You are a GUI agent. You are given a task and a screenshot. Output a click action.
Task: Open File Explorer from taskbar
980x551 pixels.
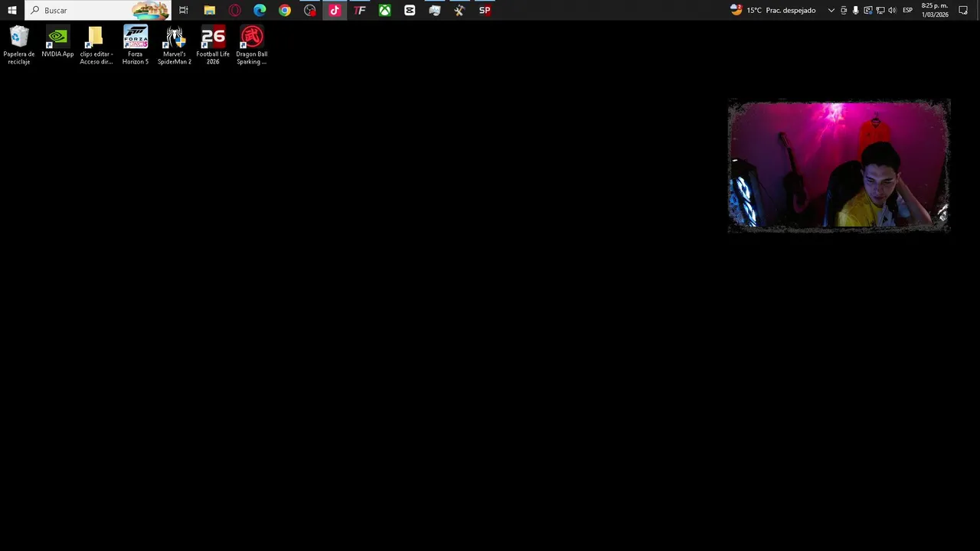(209, 10)
